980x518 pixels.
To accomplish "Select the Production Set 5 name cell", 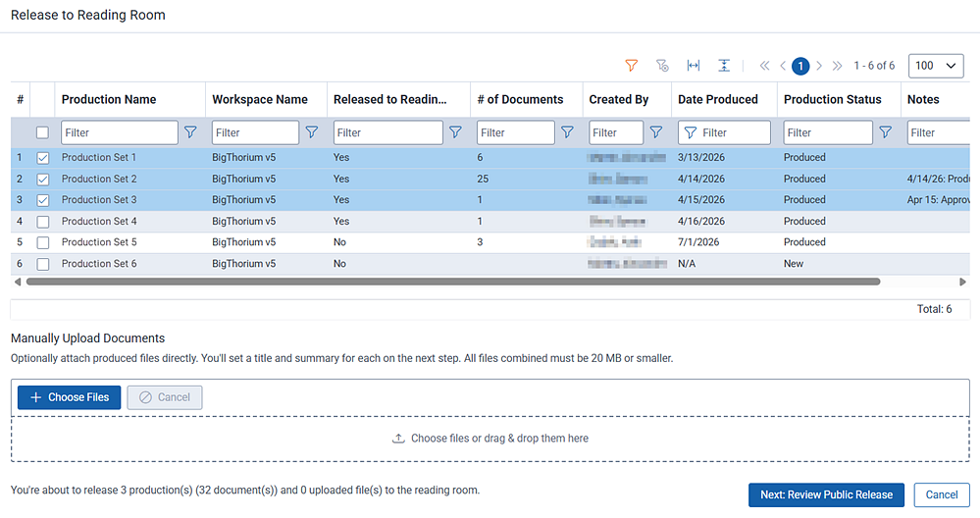I will (x=99, y=242).
